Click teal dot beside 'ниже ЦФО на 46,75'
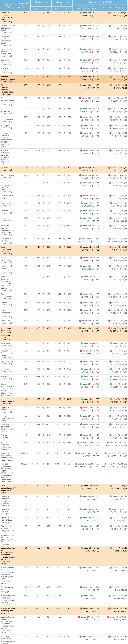The width and height of the screenshot is (128, 644). [80, 13]
